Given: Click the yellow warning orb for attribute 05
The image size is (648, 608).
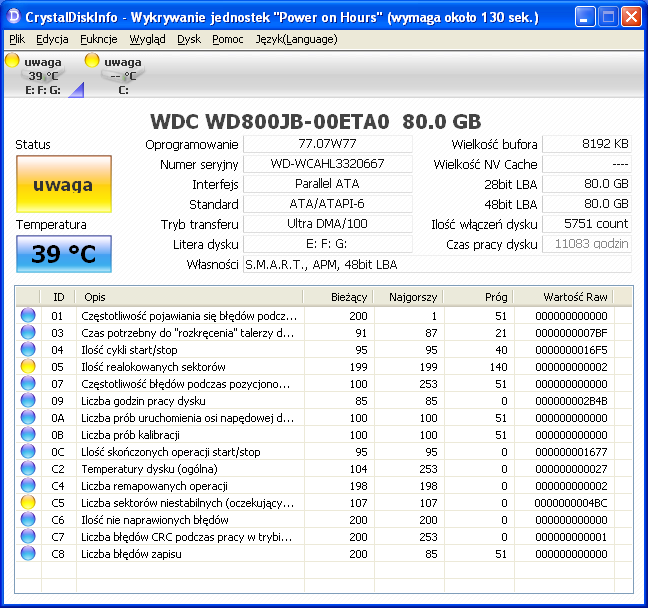Looking at the screenshot, I should point(28,366).
